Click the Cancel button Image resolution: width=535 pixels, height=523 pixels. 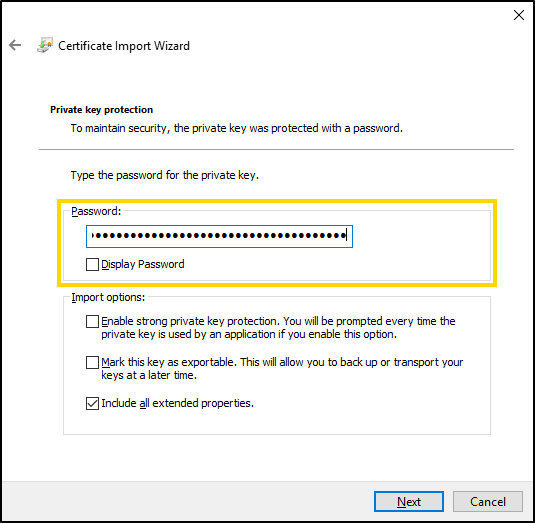coord(488,502)
